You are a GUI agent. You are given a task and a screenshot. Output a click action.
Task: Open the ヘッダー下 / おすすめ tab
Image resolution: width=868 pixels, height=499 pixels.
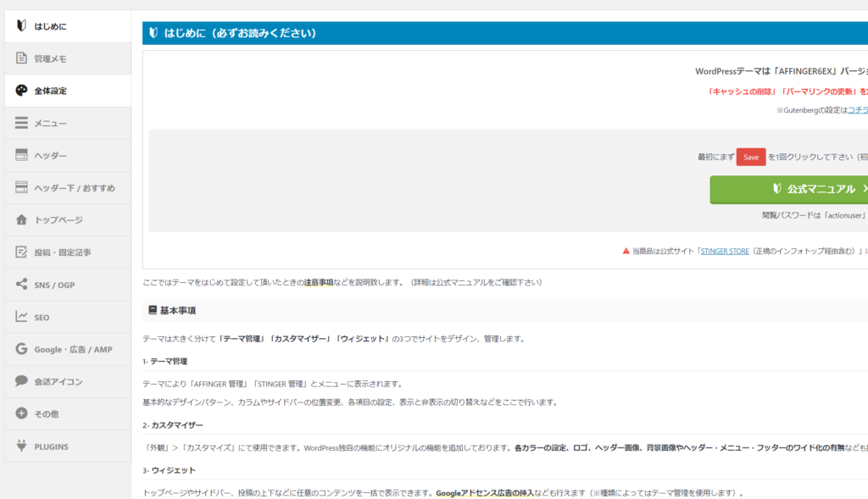(68, 187)
